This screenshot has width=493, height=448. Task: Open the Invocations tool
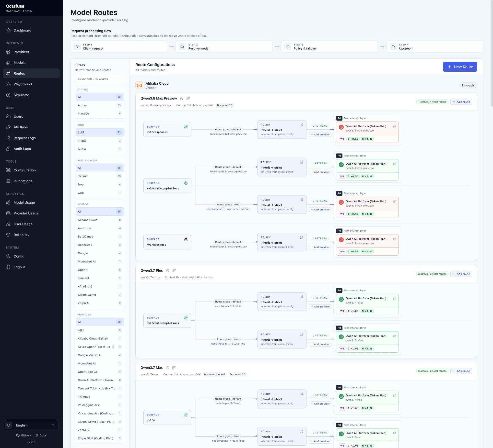pyautogui.click(x=31, y=181)
